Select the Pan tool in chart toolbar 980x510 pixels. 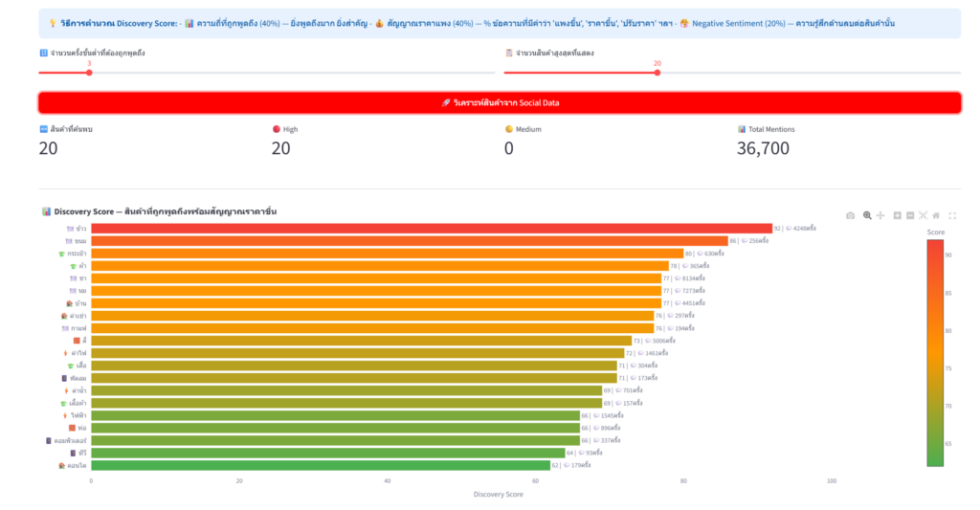pos(880,215)
